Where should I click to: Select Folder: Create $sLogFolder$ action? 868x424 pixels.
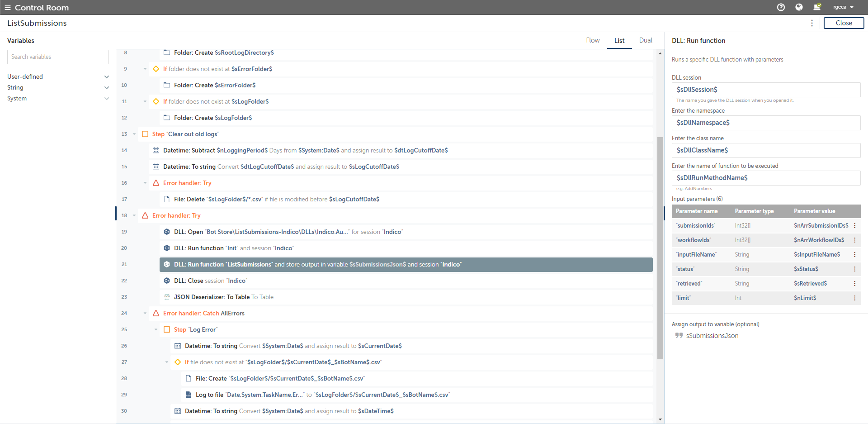click(406, 118)
